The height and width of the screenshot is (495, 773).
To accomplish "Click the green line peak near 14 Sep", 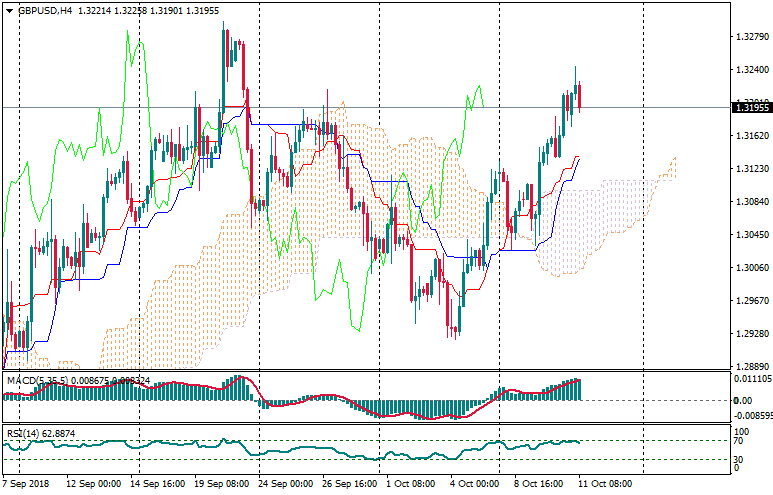I will coord(130,34).
